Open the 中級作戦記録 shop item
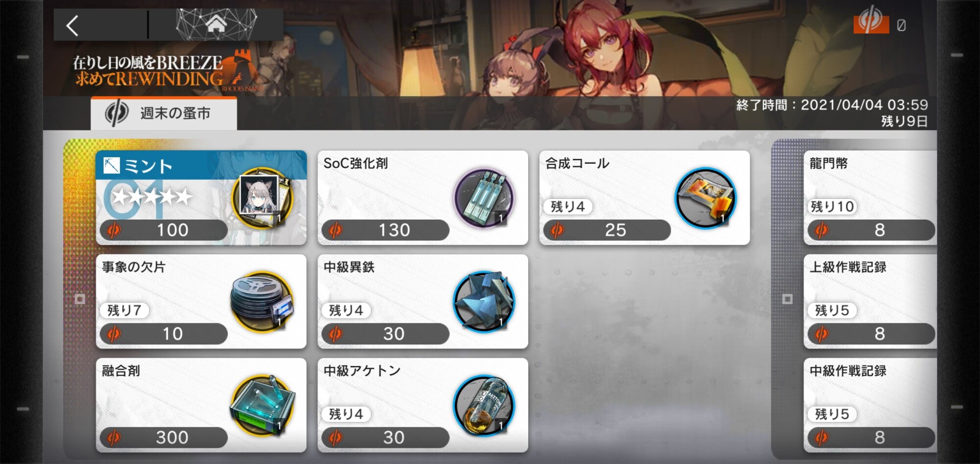 [870, 405]
